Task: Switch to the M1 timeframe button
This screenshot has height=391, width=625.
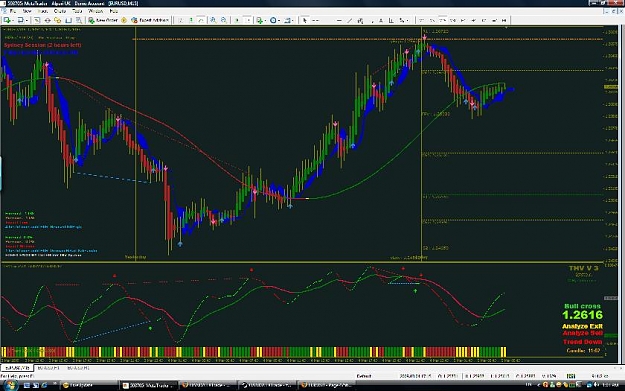Action: coord(421,20)
